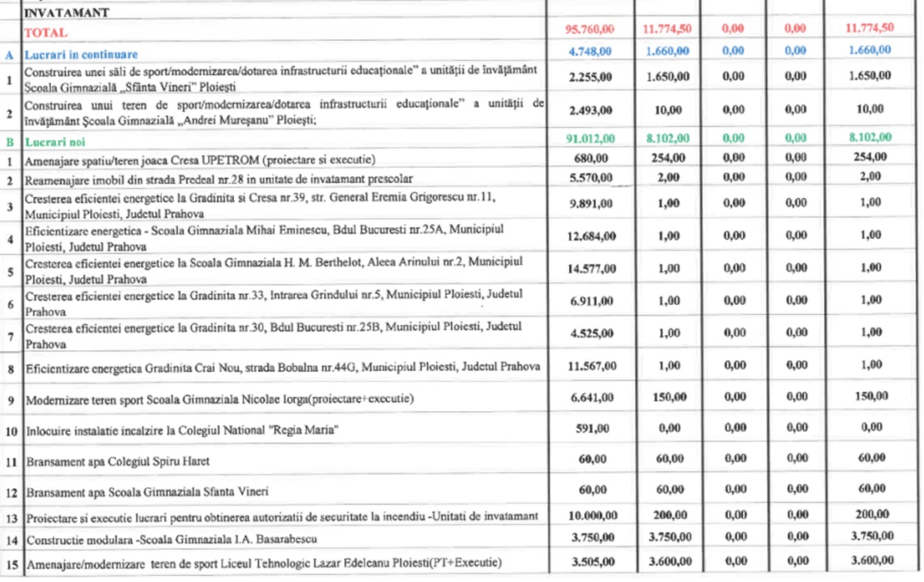
Task: Click the 150,00 value for Nicolae Iorga sports field
Action: pos(668,396)
